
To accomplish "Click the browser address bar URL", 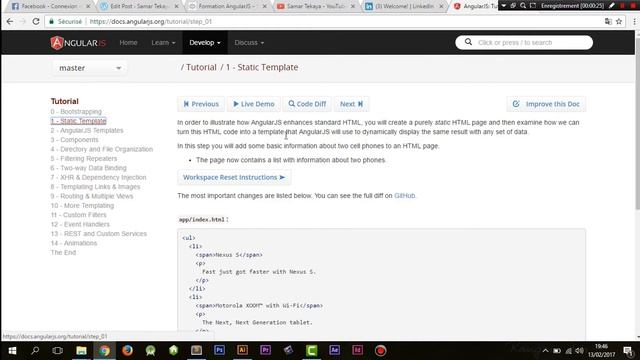I will [151, 21].
